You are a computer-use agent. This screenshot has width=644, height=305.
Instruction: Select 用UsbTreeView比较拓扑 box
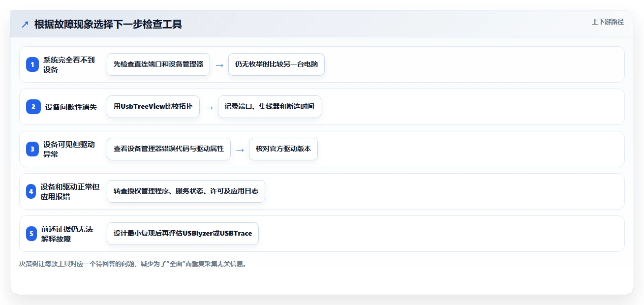(153, 107)
